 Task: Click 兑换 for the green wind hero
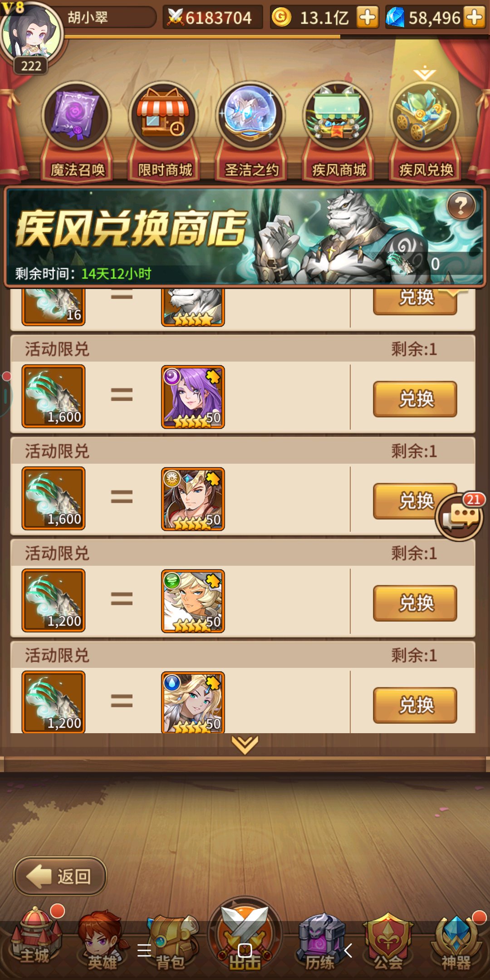(x=415, y=603)
